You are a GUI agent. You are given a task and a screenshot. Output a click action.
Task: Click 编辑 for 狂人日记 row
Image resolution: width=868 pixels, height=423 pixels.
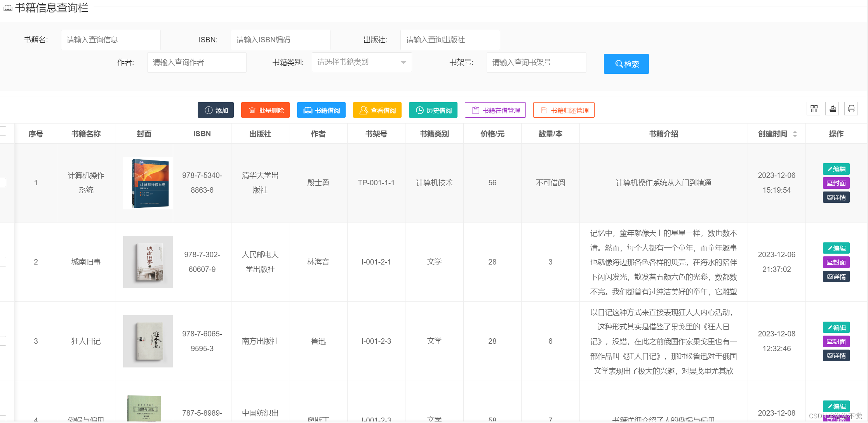[836, 327]
